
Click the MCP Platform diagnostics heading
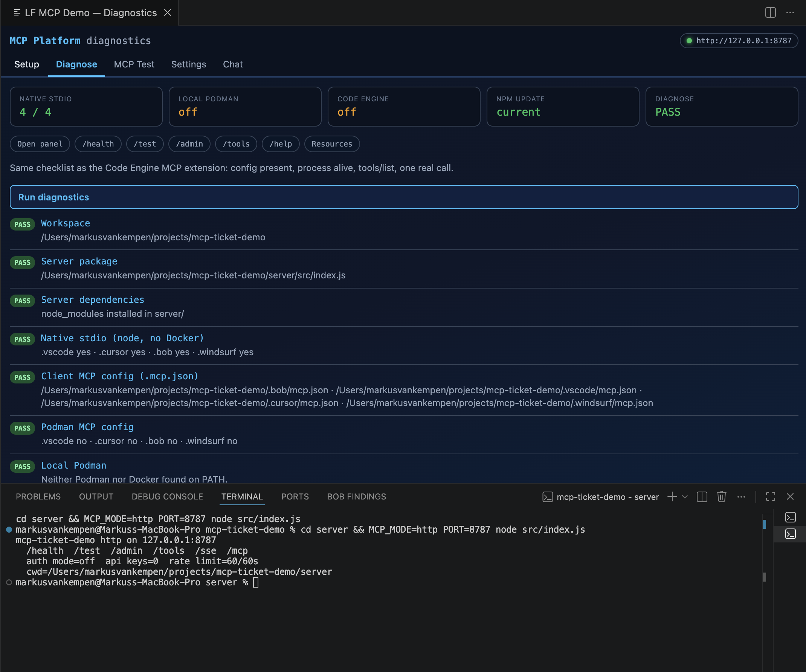pos(80,41)
